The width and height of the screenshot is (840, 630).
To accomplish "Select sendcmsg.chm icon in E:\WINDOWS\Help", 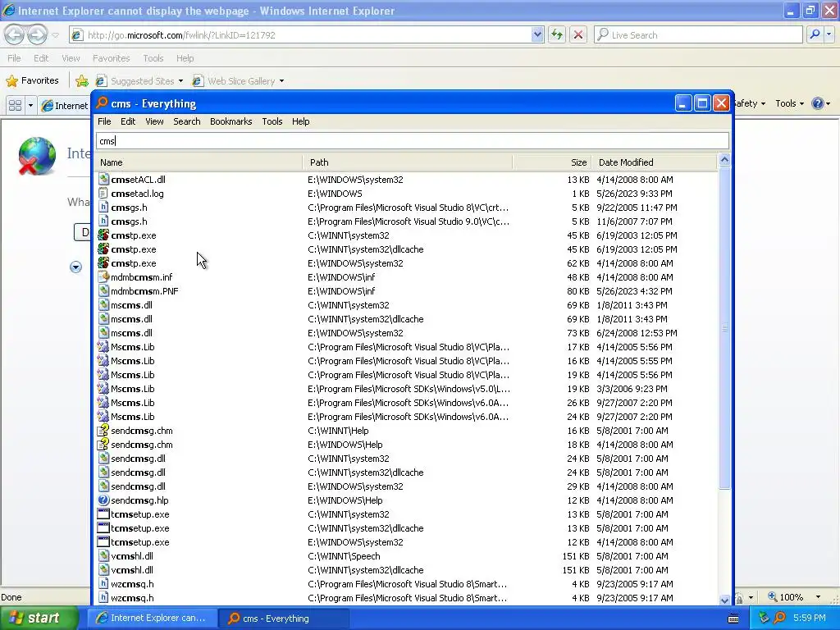I will pos(103,444).
